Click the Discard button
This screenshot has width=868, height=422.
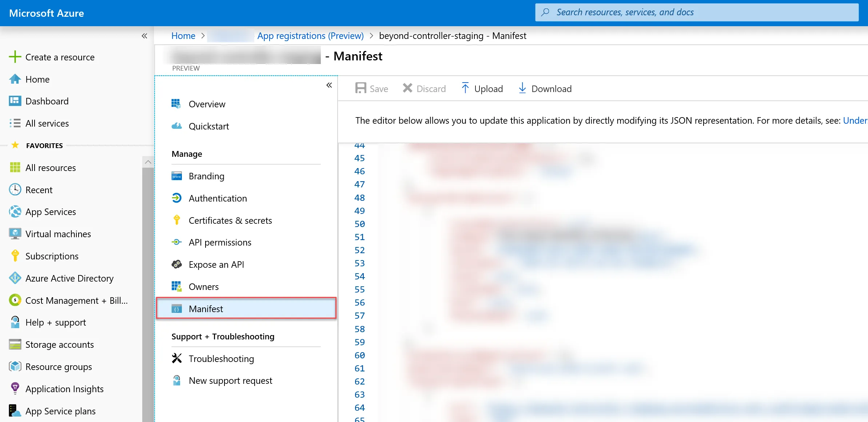click(424, 88)
